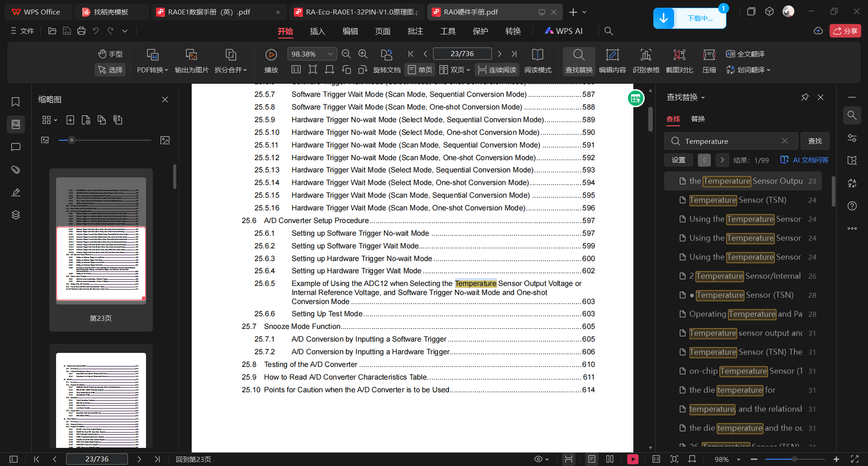Click the Compress PDF icon
The height and width of the screenshot is (466, 868).
(709, 61)
